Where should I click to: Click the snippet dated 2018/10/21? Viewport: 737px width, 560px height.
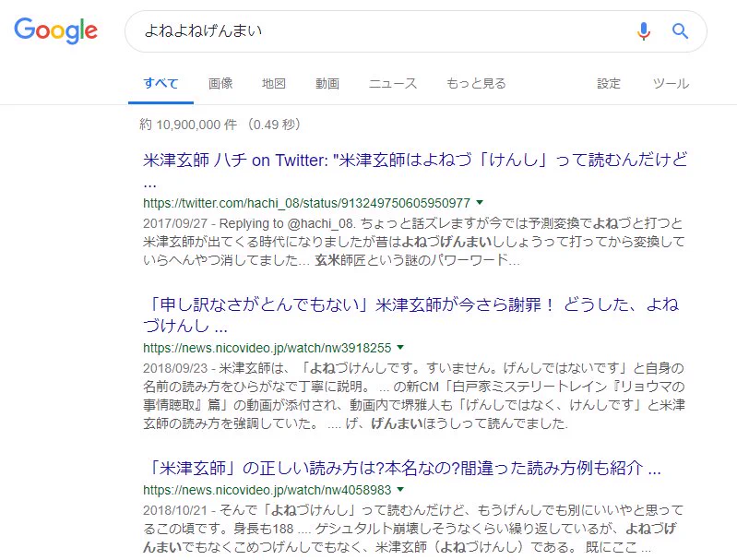tap(413, 529)
